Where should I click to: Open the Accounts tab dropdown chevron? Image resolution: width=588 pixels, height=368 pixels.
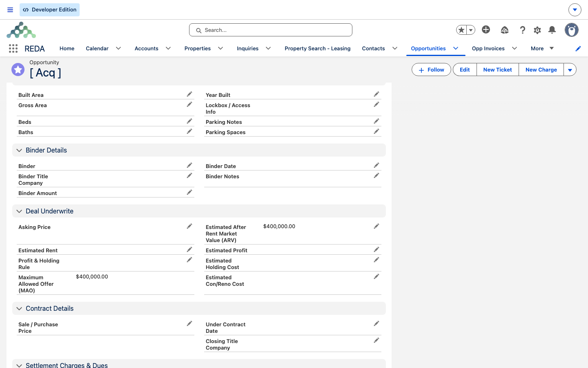pyautogui.click(x=168, y=48)
